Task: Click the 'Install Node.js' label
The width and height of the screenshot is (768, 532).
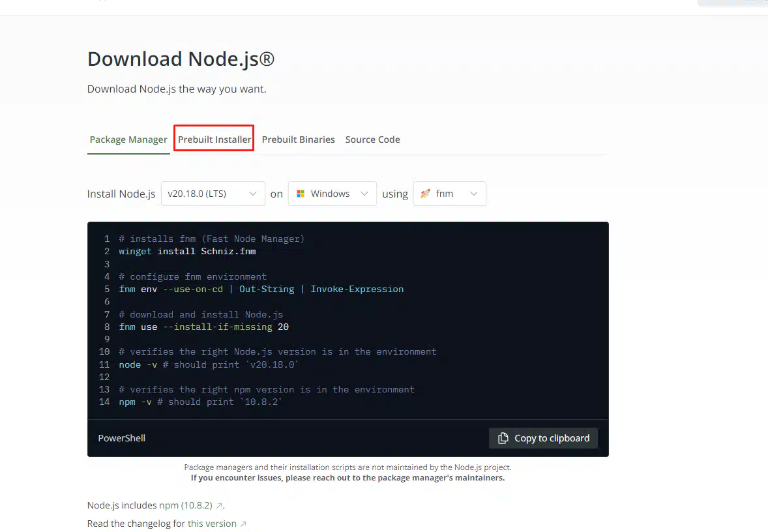Action: 121,194
